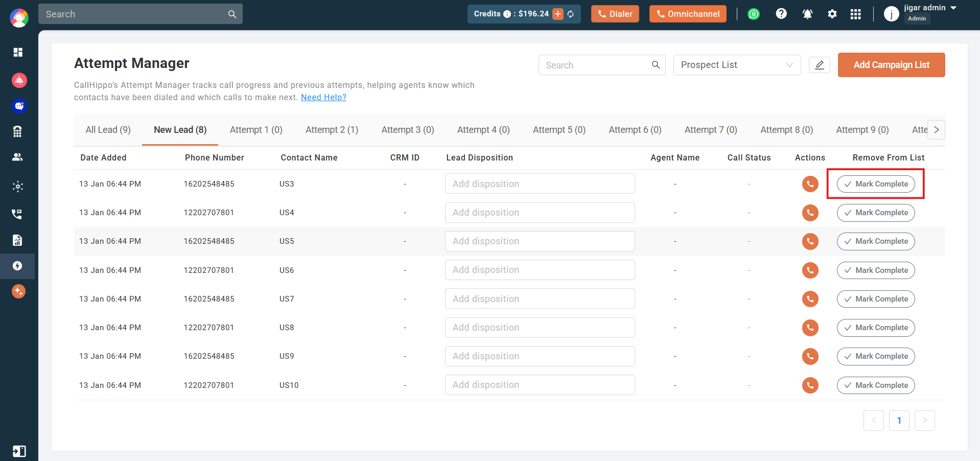Switch to the All Lead (9) tab
Image resolution: width=980 pixels, height=461 pixels.
pos(108,130)
